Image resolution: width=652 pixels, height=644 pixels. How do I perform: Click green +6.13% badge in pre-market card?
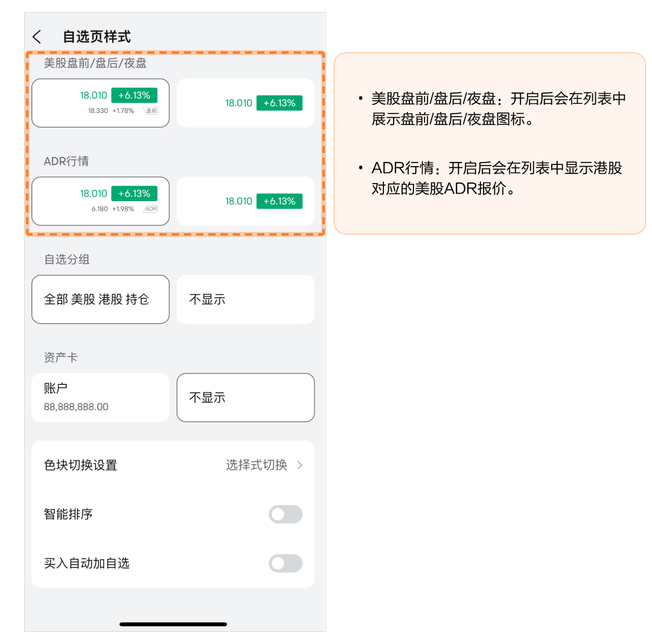[134, 95]
